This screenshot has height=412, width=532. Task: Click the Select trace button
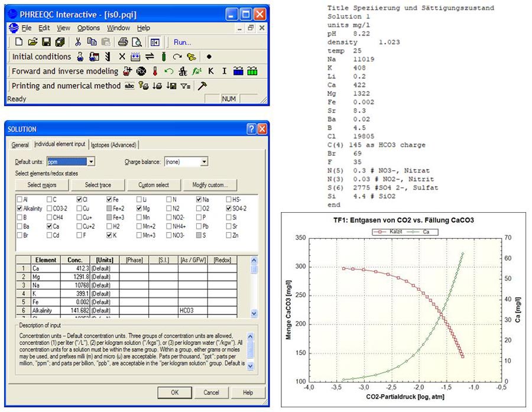pyautogui.click(x=98, y=185)
